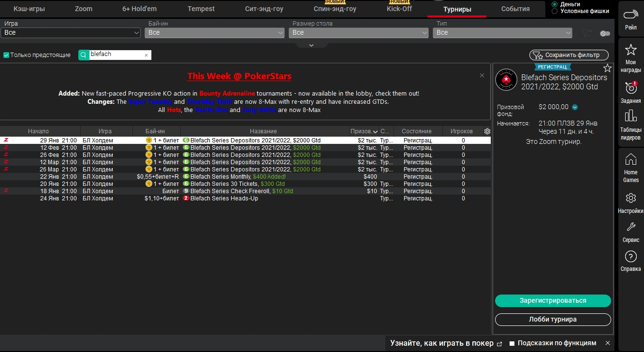Screen dimensions: 644x352
Task: Go to the Спин-энд-гоу tab
Action: (335, 9)
